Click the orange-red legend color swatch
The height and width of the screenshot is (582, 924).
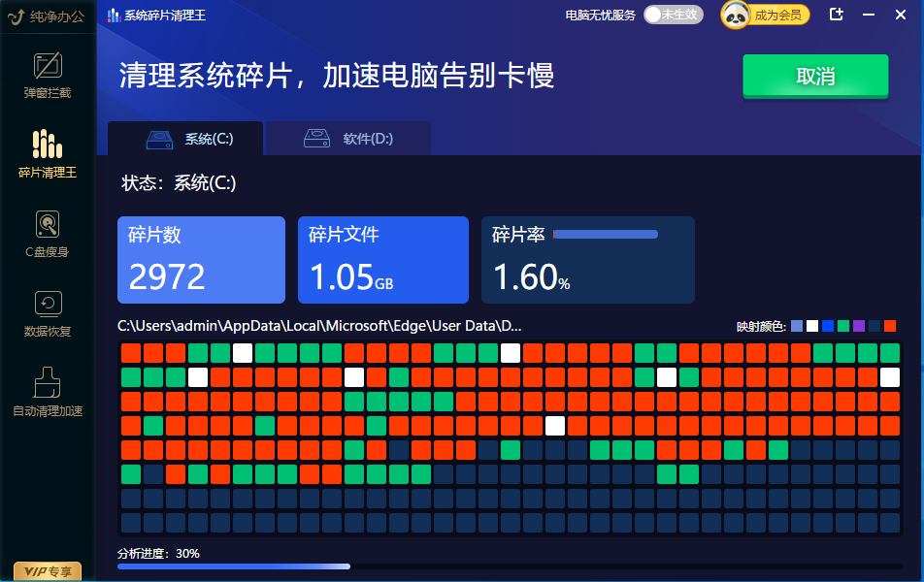coord(890,326)
